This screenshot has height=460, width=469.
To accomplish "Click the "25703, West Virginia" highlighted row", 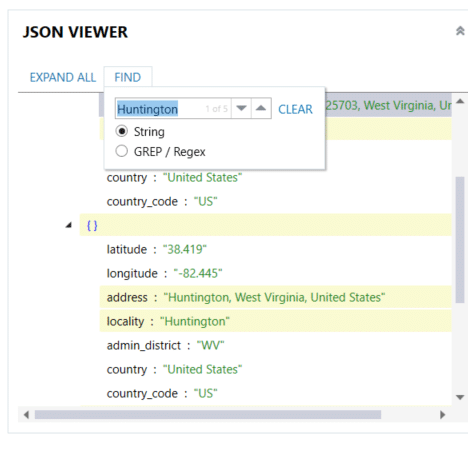I will 388,105.
